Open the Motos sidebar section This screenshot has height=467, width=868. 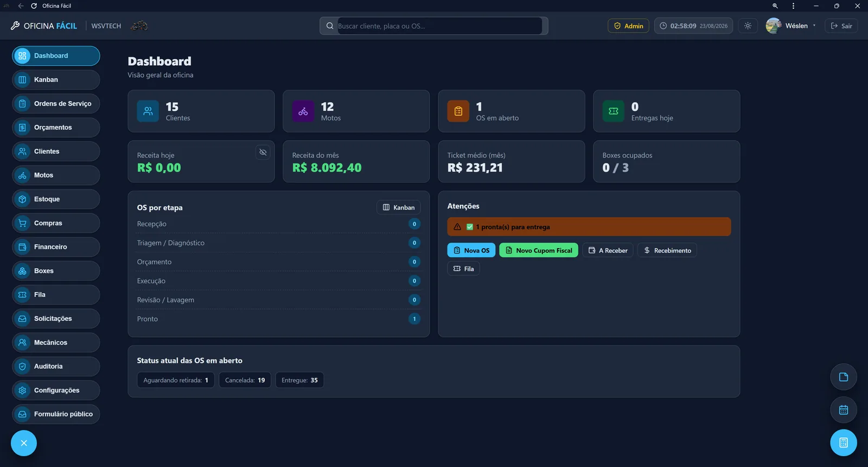(56, 175)
